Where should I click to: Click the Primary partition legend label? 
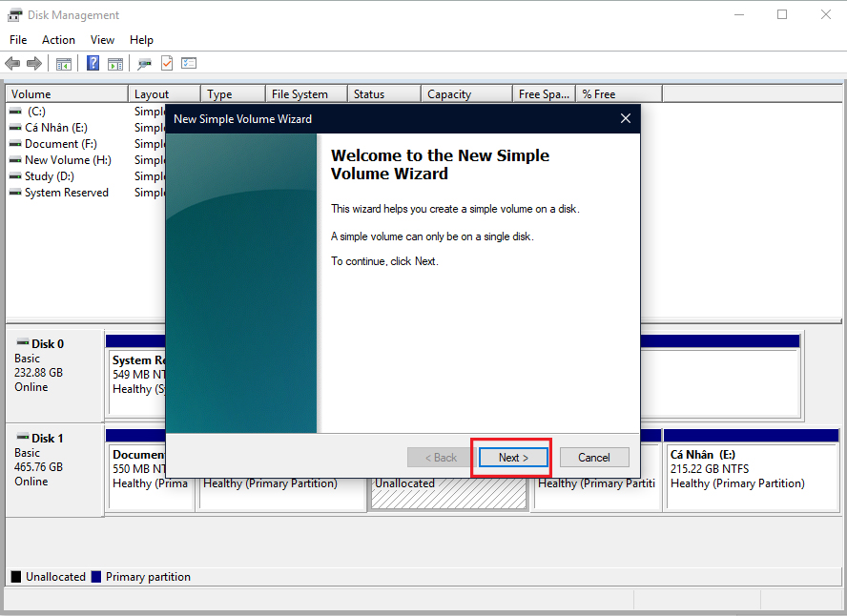coord(148,577)
